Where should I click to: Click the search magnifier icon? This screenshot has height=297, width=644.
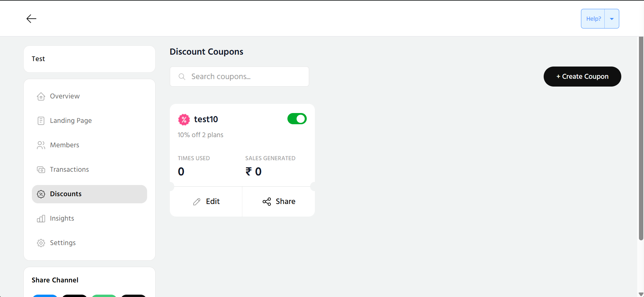click(182, 77)
